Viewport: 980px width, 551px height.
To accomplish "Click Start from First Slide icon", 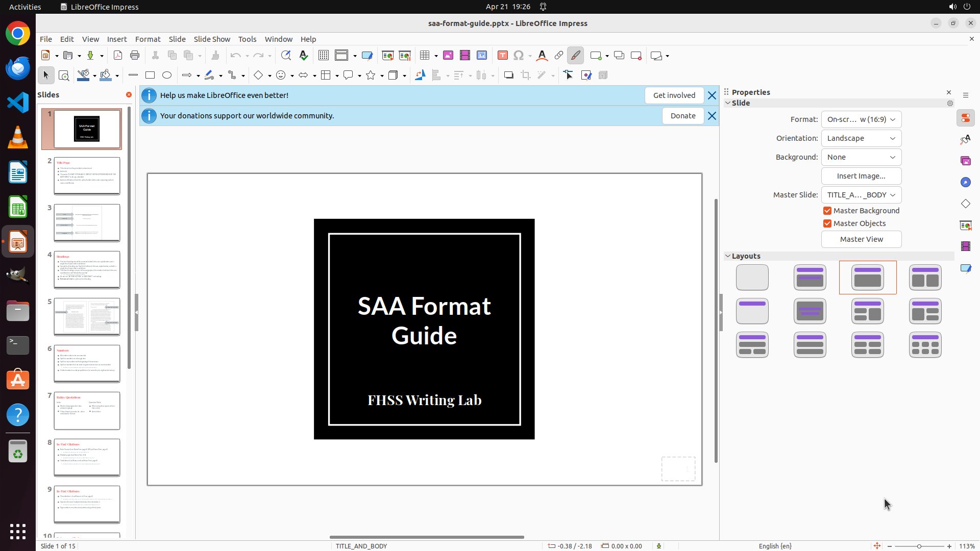I will (x=388, y=56).
